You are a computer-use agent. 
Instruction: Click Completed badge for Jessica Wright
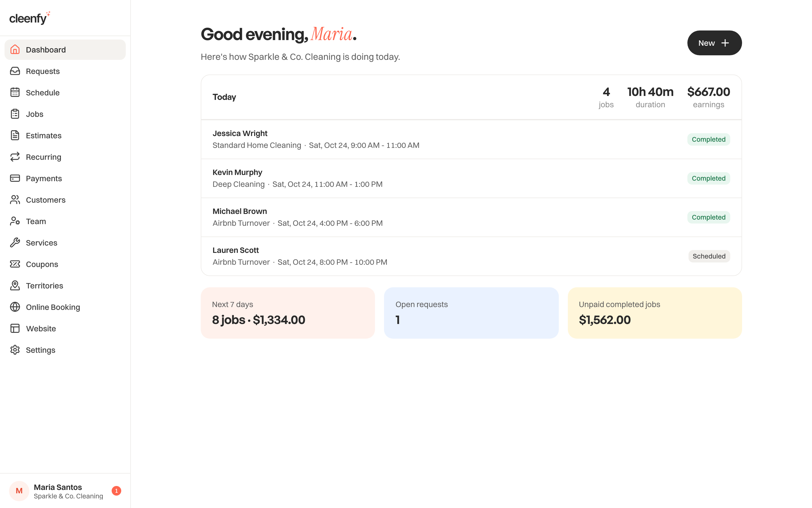click(708, 139)
